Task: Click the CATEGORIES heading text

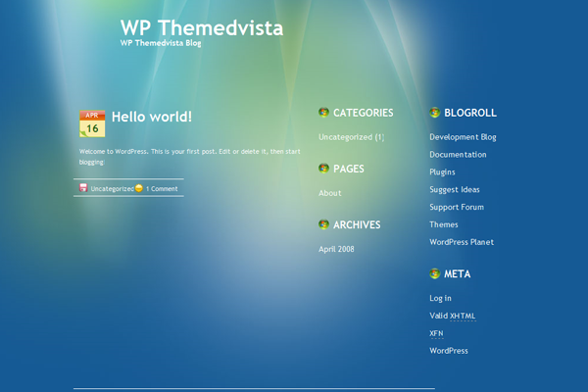Action: click(364, 113)
